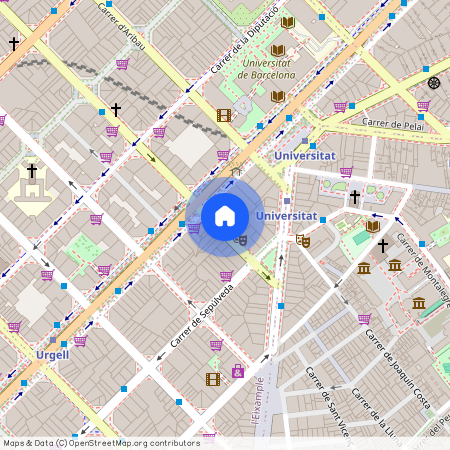Select the lower museum icon near Carrer de Montalegre

[x=419, y=303]
